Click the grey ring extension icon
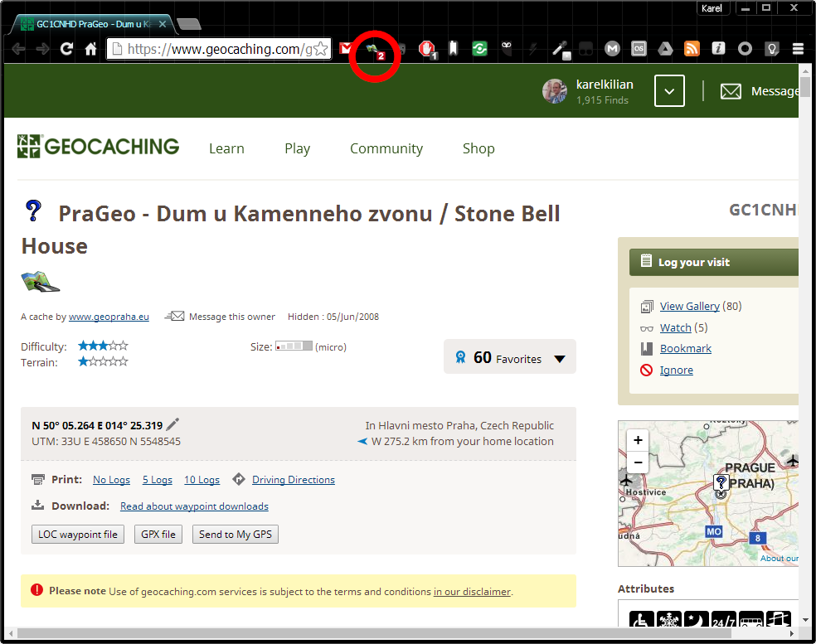The width and height of the screenshot is (816, 644). [x=745, y=49]
